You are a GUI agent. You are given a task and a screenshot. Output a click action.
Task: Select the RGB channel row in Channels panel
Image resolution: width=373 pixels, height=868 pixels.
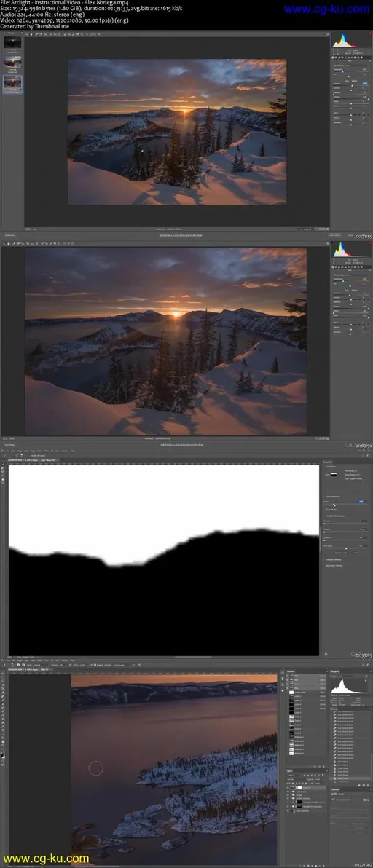click(307, 676)
